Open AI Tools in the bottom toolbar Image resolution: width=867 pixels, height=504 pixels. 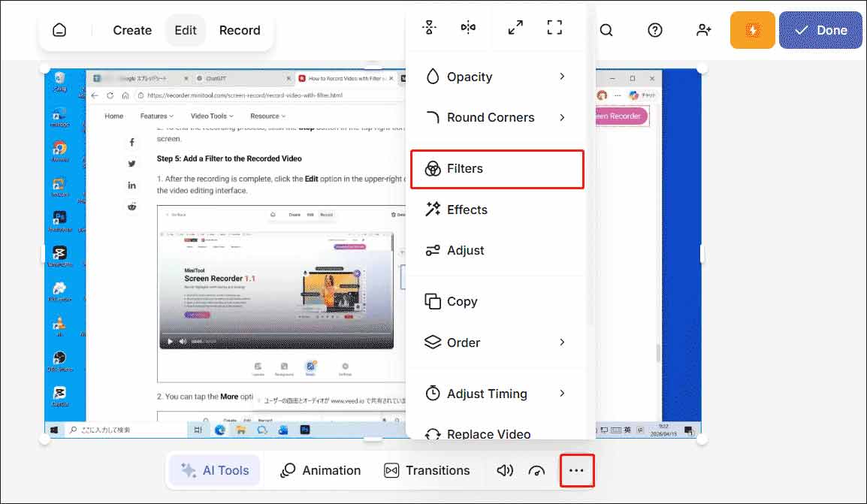pyautogui.click(x=215, y=470)
